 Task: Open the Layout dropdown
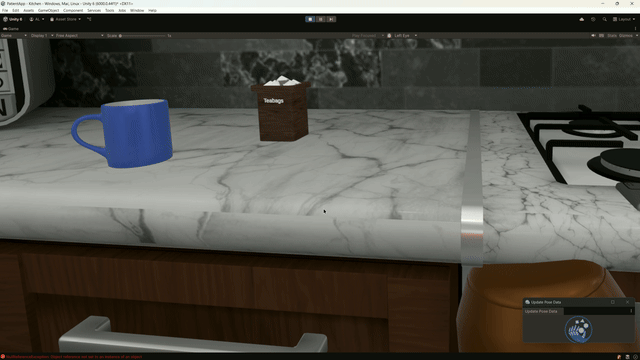pos(624,19)
